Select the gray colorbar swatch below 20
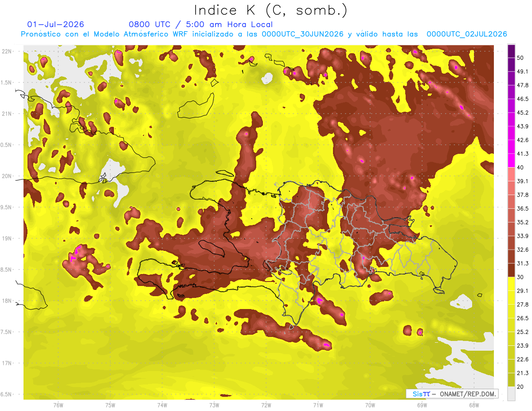 [511, 394]
